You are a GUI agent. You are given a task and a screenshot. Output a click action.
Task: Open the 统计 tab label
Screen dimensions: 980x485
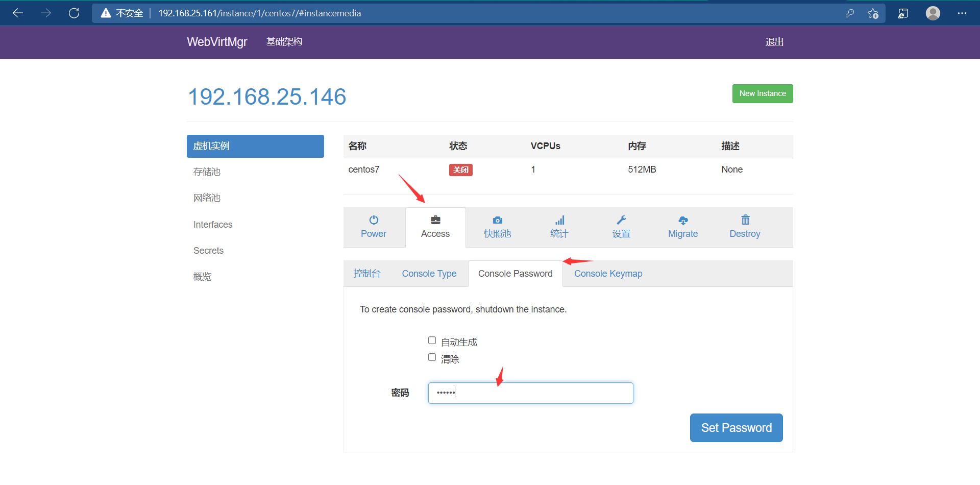coord(559,234)
